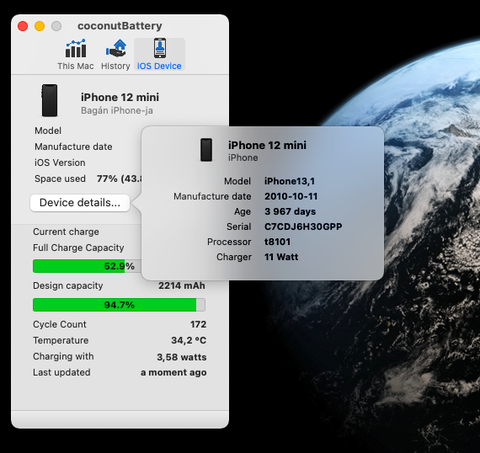The height and width of the screenshot is (453, 480).
Task: Click the Design capacity label
Action: pos(68,286)
